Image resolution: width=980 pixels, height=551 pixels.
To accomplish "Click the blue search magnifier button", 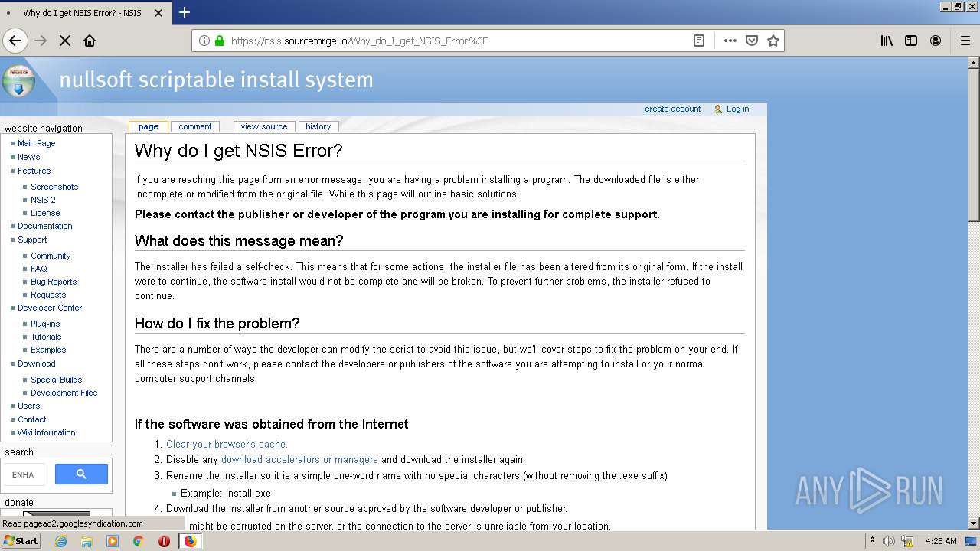I will pyautogui.click(x=81, y=474).
